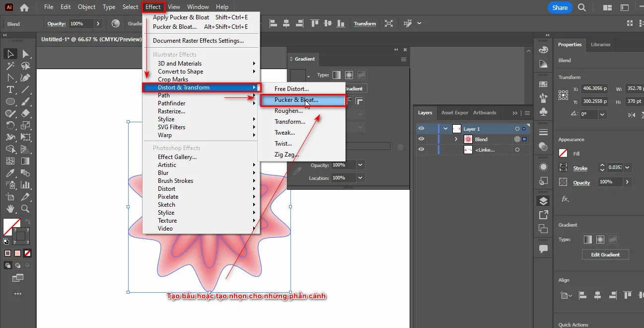
Task: Hide Layer 1 using its eye icon
Action: tap(421, 129)
